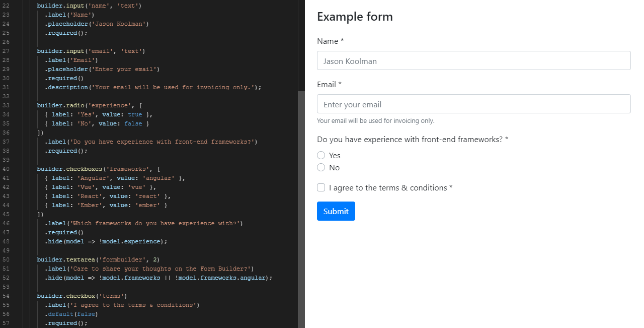Click the 'Email *' field label

pos(329,85)
